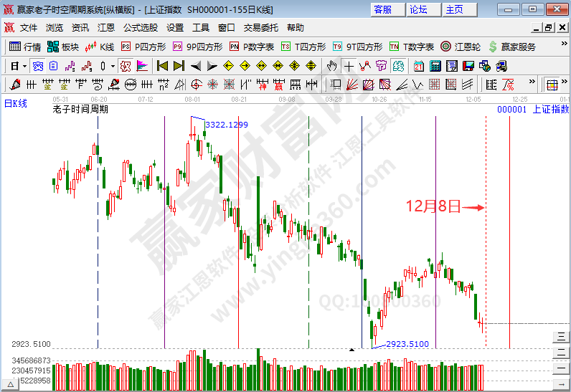This screenshot has height=392, width=571.
Task: Open the 公式选股 menu
Action: pyautogui.click(x=140, y=28)
